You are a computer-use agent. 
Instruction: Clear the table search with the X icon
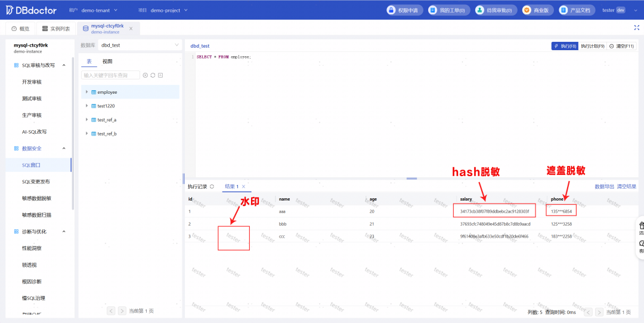(x=145, y=75)
